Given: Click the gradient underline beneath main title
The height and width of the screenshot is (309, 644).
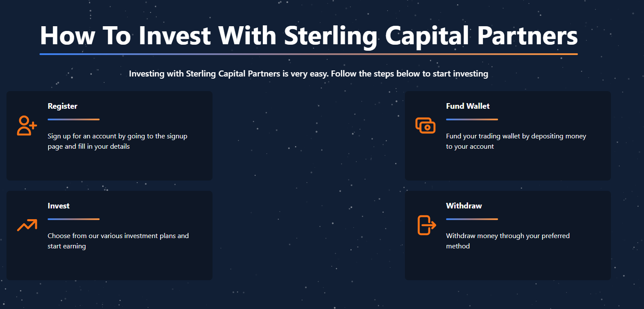Looking at the screenshot, I should [x=308, y=54].
